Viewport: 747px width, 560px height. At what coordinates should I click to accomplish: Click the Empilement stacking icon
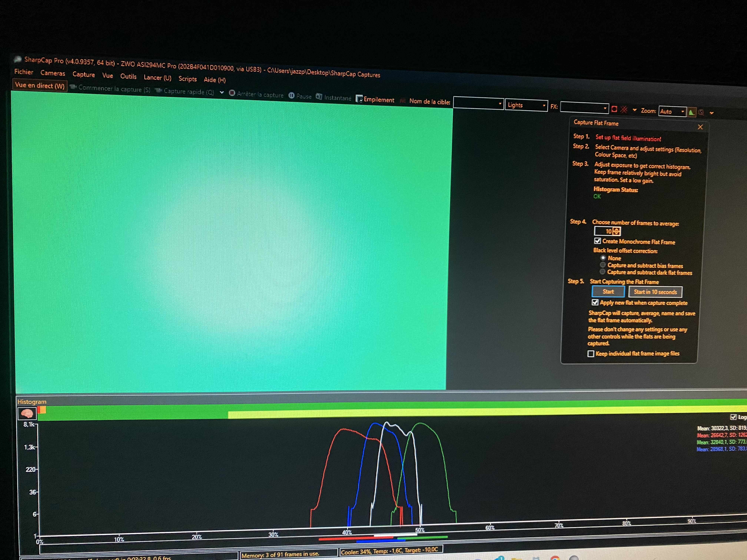pos(359,99)
